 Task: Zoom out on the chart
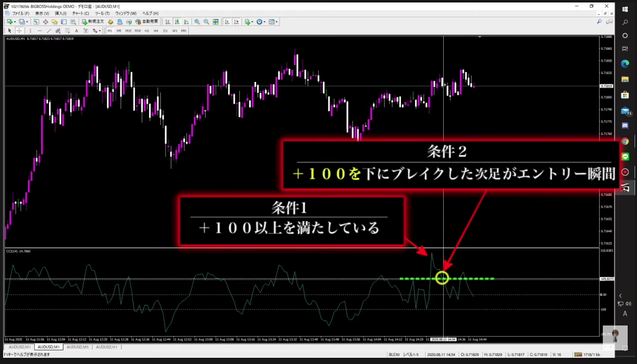(x=206, y=22)
